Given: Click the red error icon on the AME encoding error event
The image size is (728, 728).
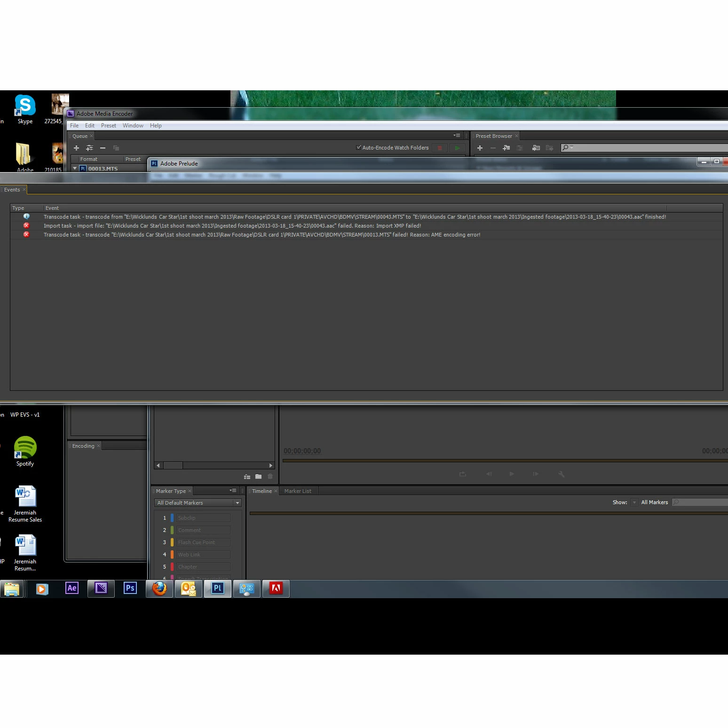Looking at the screenshot, I should [x=26, y=234].
